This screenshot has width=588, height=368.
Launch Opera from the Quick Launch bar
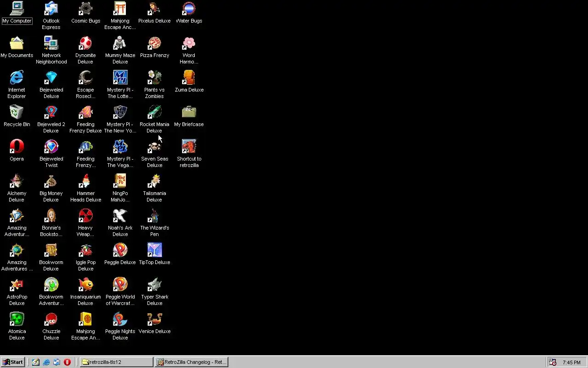(67, 362)
